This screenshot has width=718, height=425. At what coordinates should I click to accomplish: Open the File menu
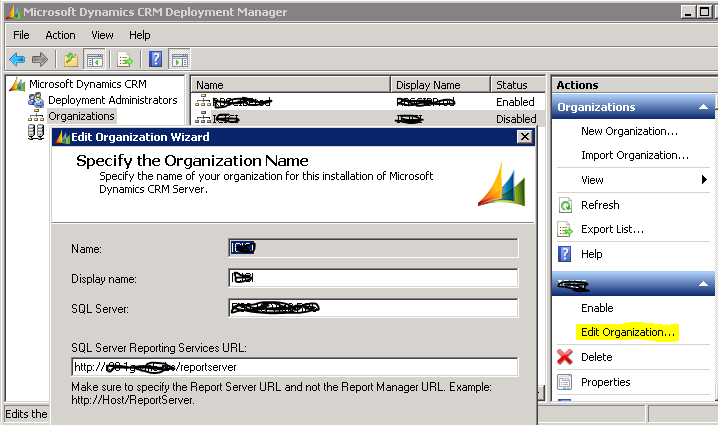21,35
